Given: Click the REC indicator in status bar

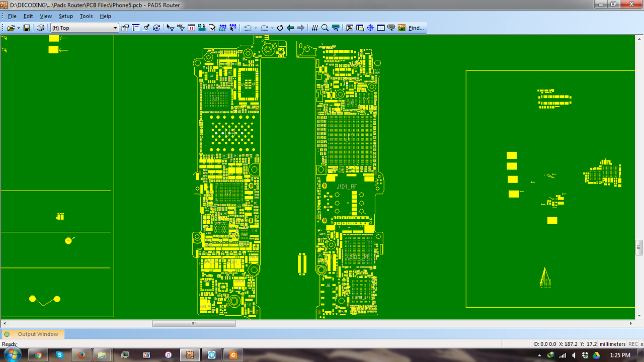Looking at the screenshot, I should point(633,344).
